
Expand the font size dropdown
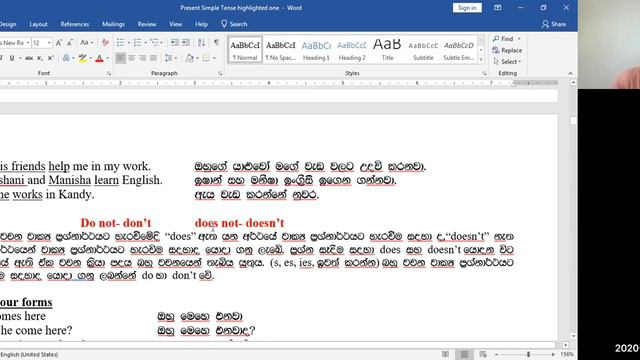(49, 42)
